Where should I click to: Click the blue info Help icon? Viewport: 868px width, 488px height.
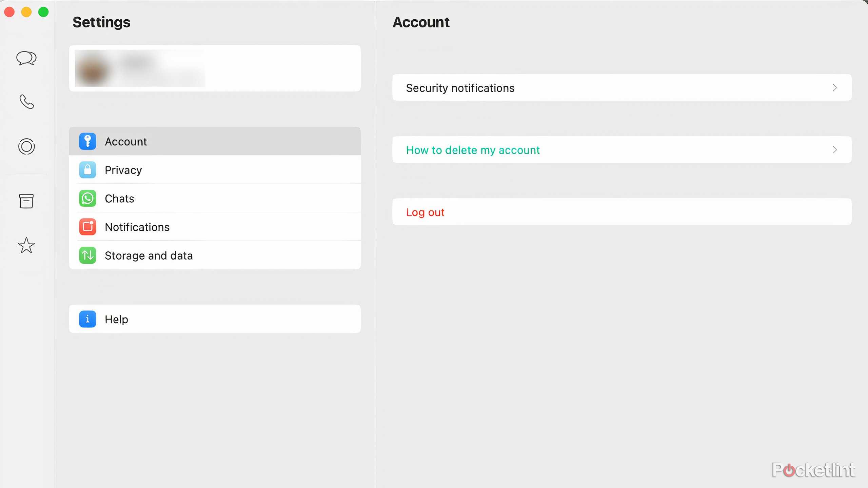pos(87,319)
